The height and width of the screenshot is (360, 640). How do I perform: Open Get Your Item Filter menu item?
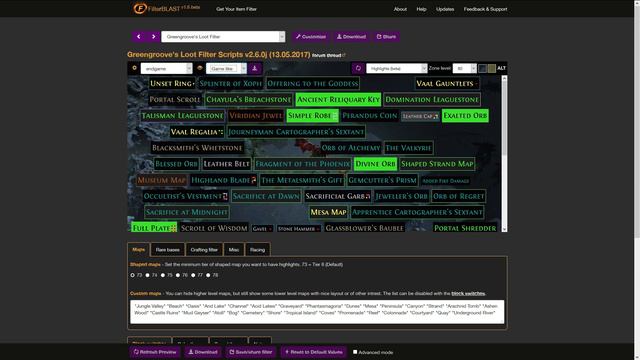pyautogui.click(x=236, y=9)
